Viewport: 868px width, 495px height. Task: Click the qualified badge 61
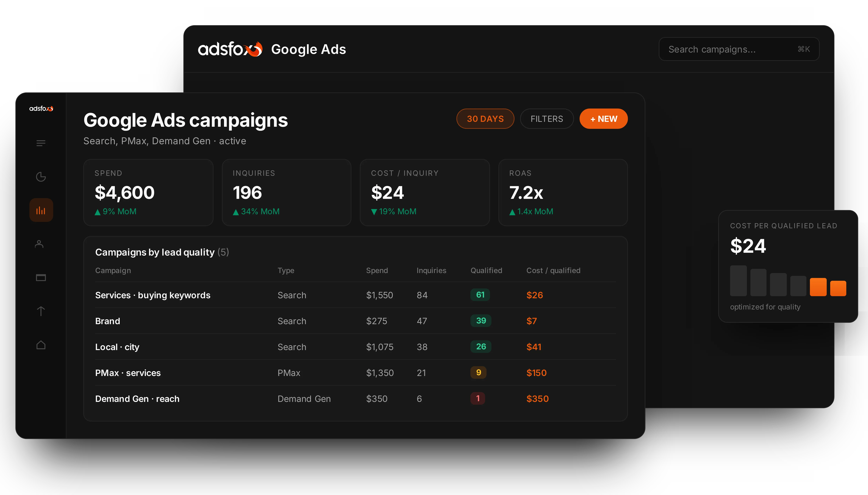point(480,294)
